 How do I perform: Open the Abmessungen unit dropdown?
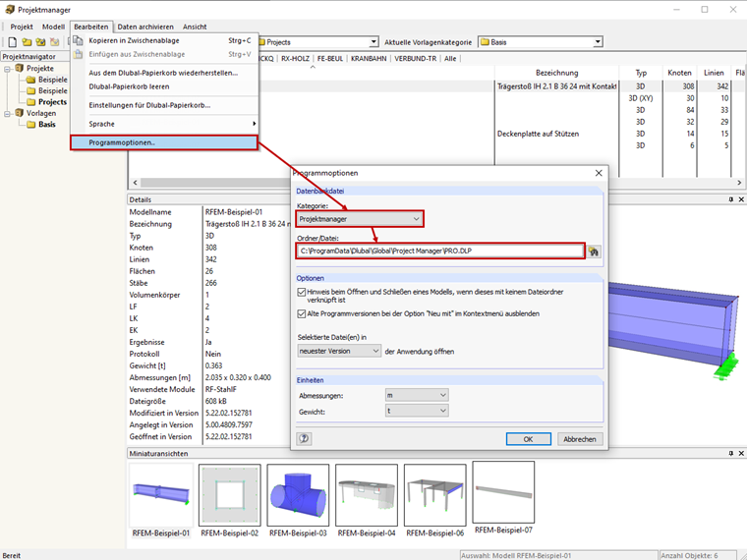pos(417,395)
